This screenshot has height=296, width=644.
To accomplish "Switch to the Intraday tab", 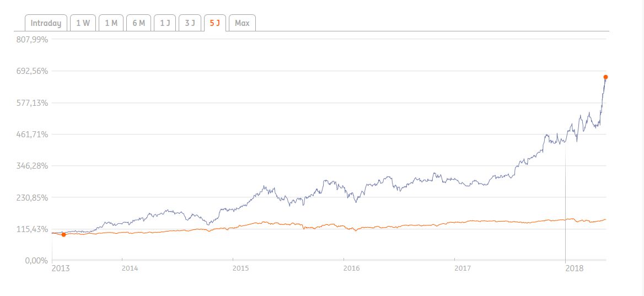I will point(46,23).
